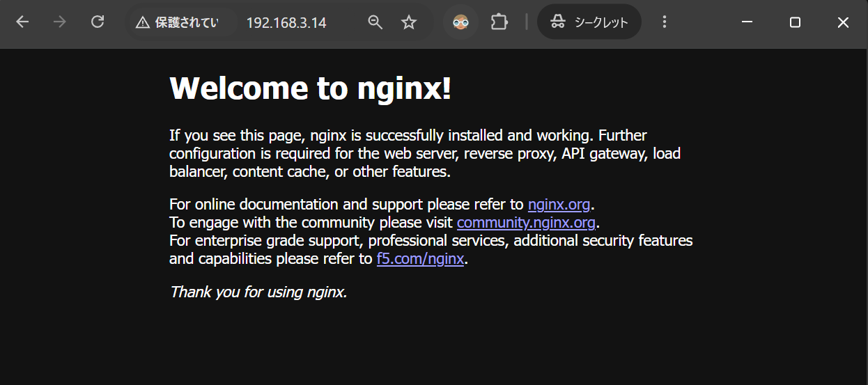Go back with the browser back arrow
Image resolution: width=868 pixels, height=385 pixels.
pyautogui.click(x=22, y=22)
